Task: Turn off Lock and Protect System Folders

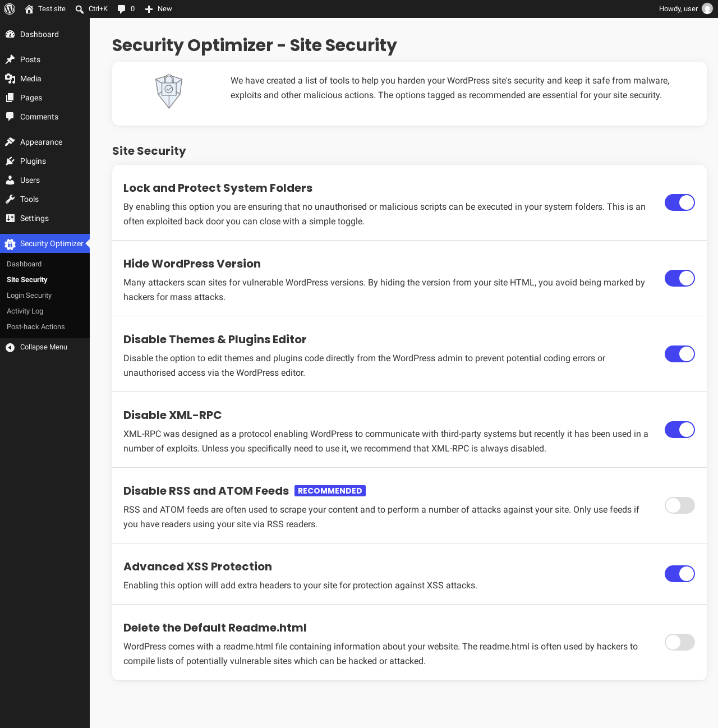Action: point(680,202)
